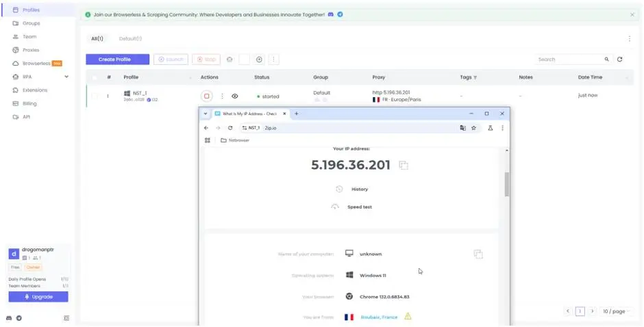The image size is (644, 327).
Task: Click the drogomanptr account avatar
Action: tap(14, 254)
